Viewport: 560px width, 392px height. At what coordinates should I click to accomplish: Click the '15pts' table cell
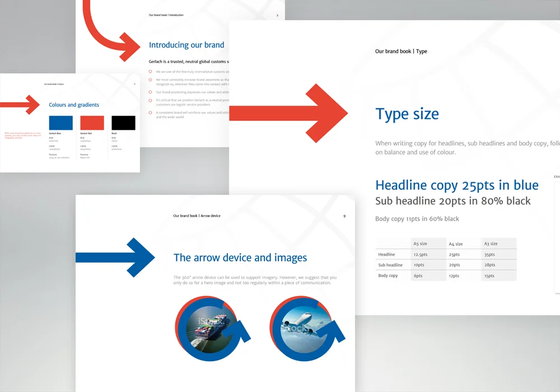tap(489, 276)
